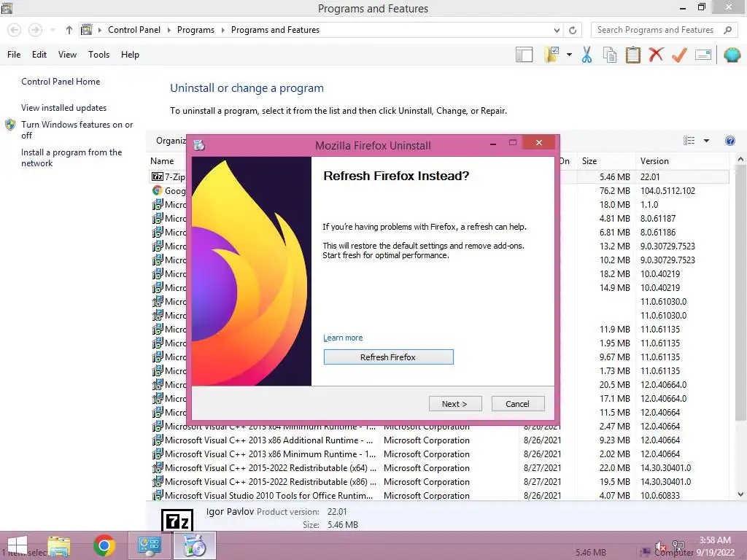Click the Cut scissors icon
Viewport: 747px width, 560px height.
click(587, 55)
